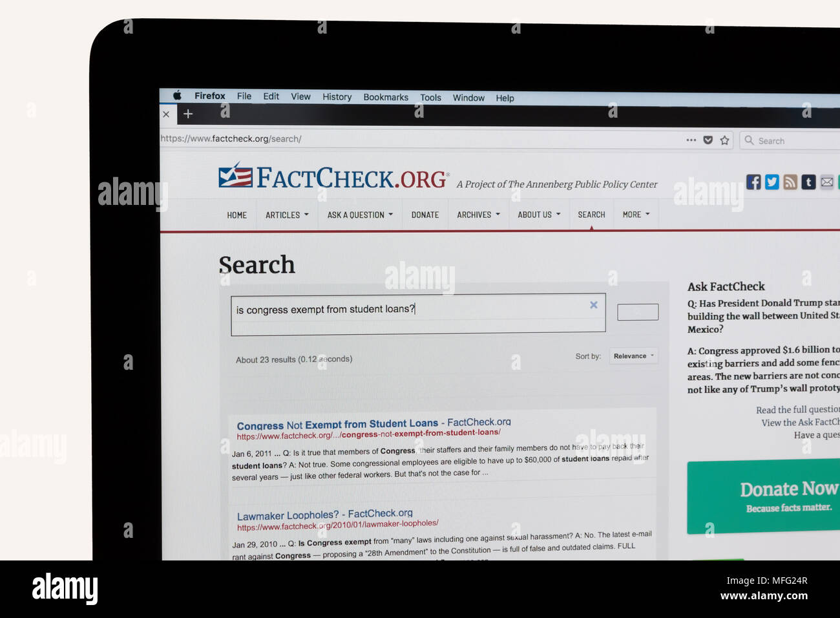Open FactCheck's Facebook page icon
The width and height of the screenshot is (840, 618).
tap(753, 182)
